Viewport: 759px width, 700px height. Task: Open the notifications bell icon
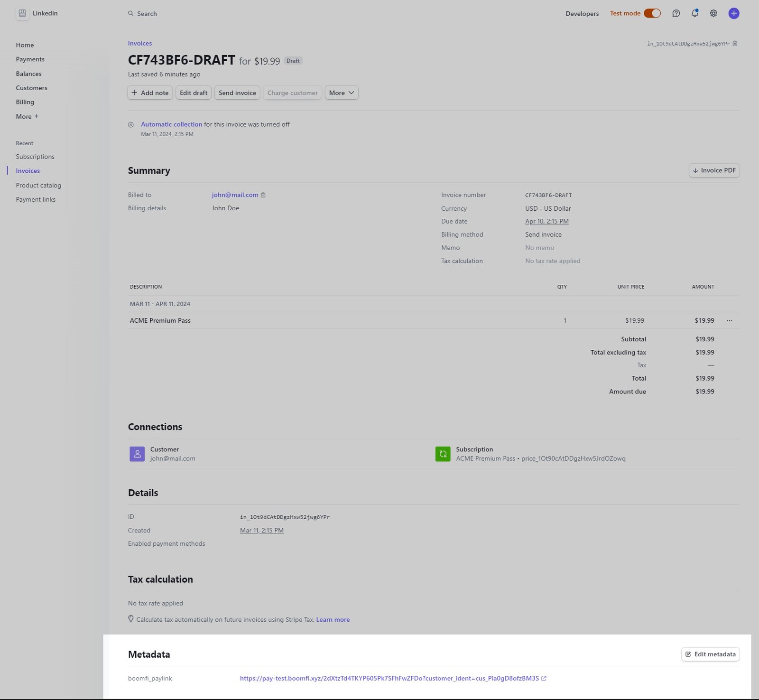coord(695,13)
